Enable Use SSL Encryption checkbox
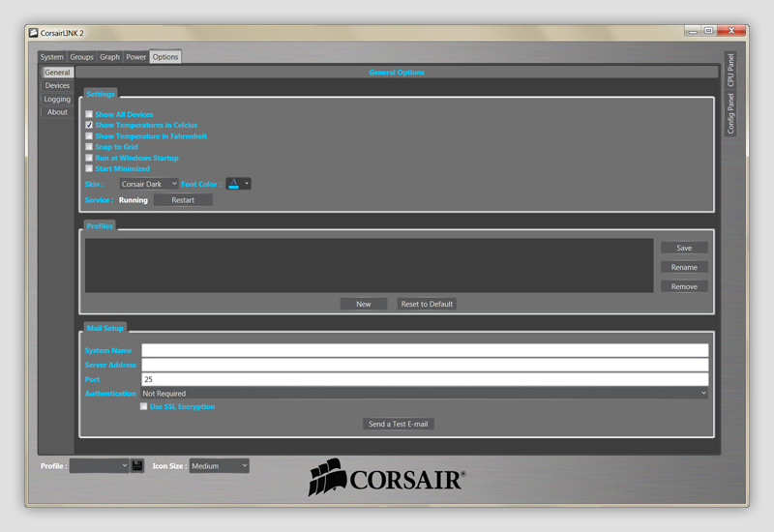Image resolution: width=774 pixels, height=532 pixels. tap(143, 406)
